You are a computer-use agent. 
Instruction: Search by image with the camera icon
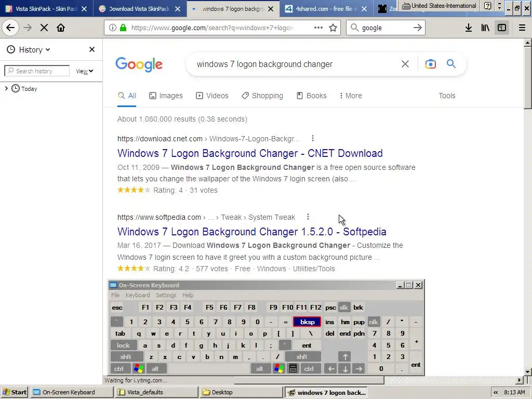[431, 64]
